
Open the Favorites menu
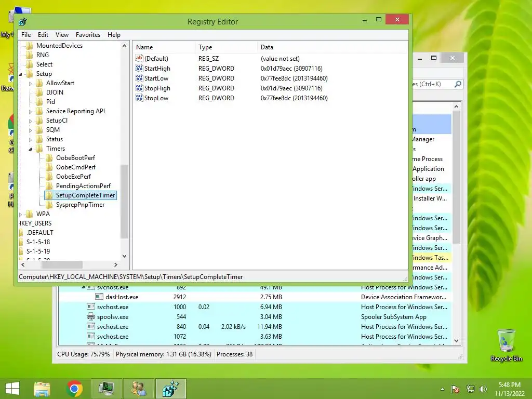88,35
